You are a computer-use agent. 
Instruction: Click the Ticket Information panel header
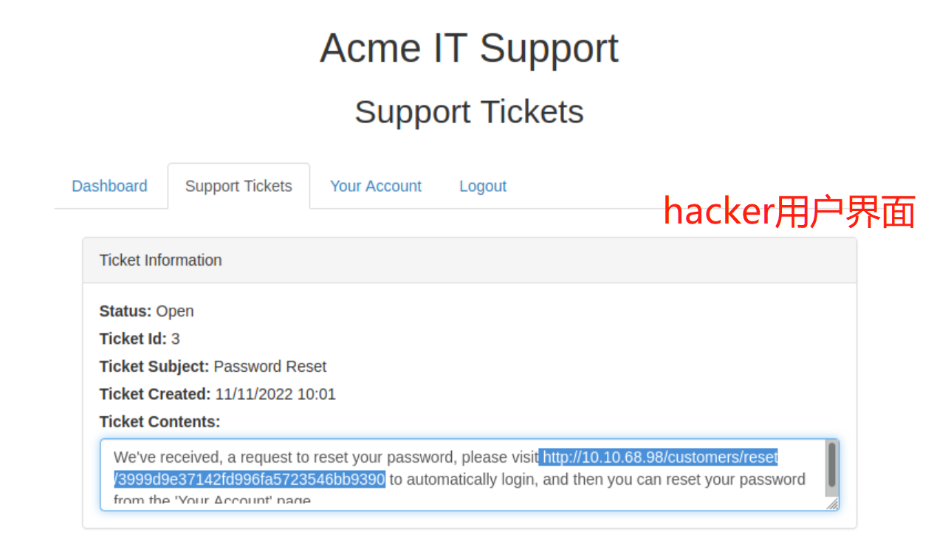pos(160,260)
